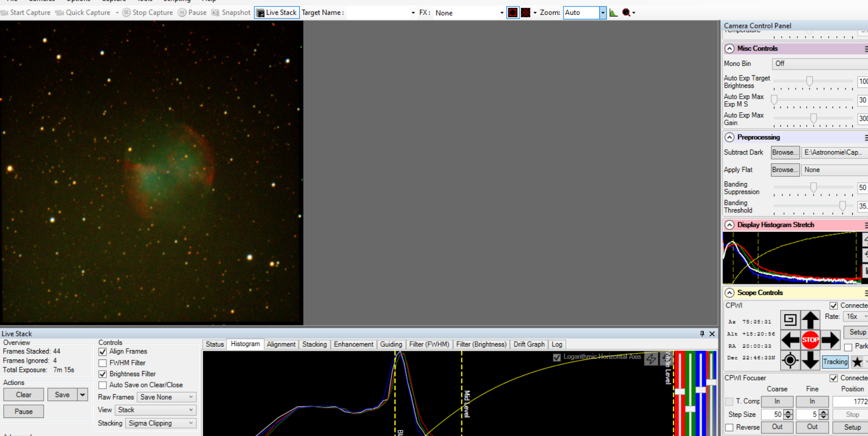868x436 pixels.
Task: Toggle the Brightness Filter checkbox
Action: (x=103, y=374)
